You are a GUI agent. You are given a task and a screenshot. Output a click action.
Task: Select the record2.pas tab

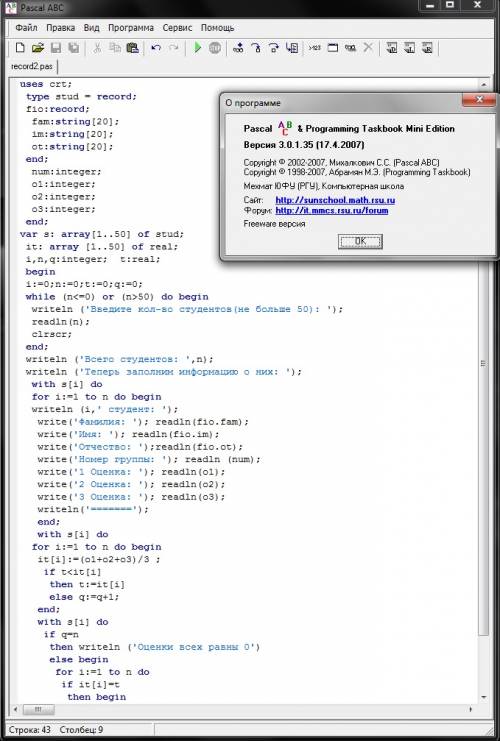click(32, 66)
